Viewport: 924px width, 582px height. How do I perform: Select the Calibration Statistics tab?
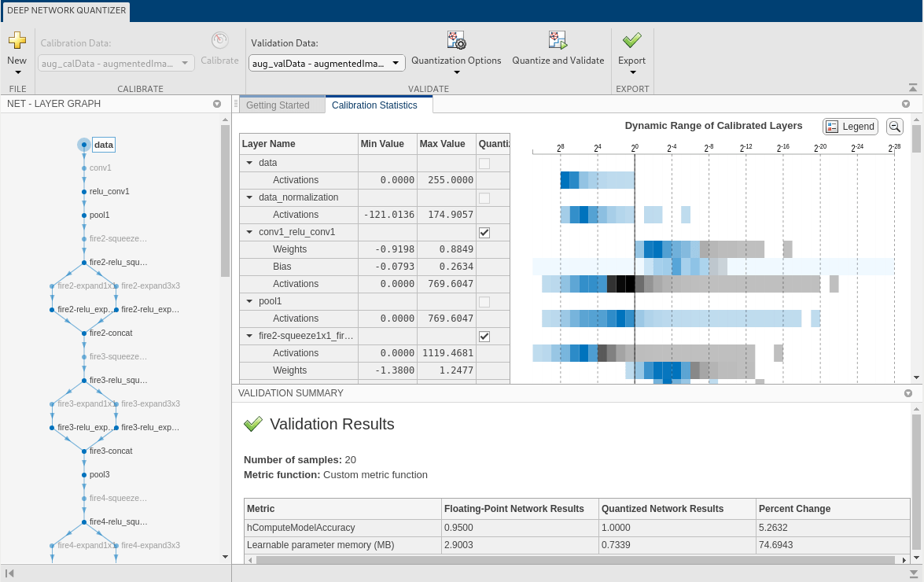point(374,105)
